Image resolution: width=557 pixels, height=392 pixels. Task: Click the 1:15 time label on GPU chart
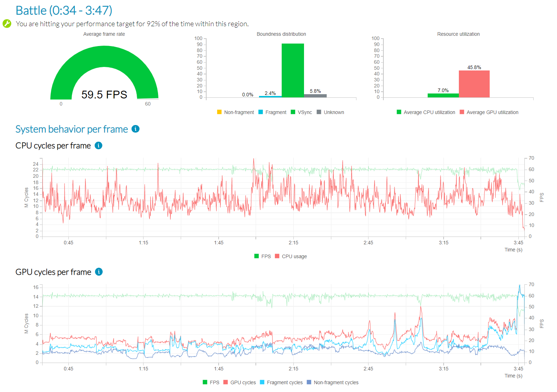point(144,369)
